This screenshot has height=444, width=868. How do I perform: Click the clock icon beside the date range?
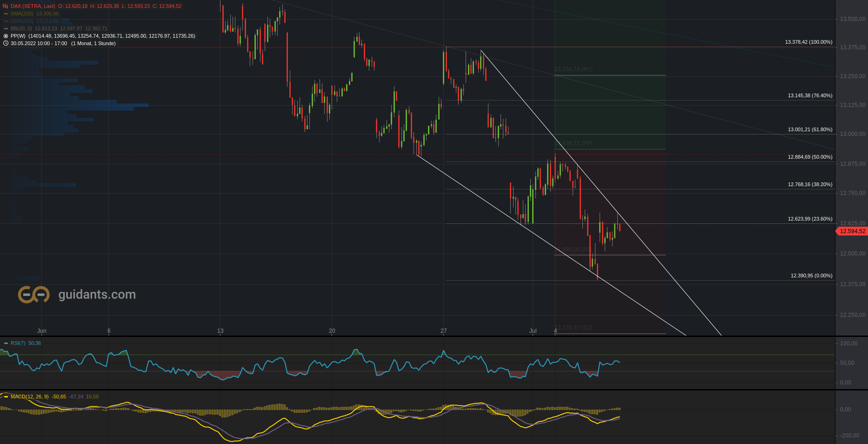pos(6,43)
